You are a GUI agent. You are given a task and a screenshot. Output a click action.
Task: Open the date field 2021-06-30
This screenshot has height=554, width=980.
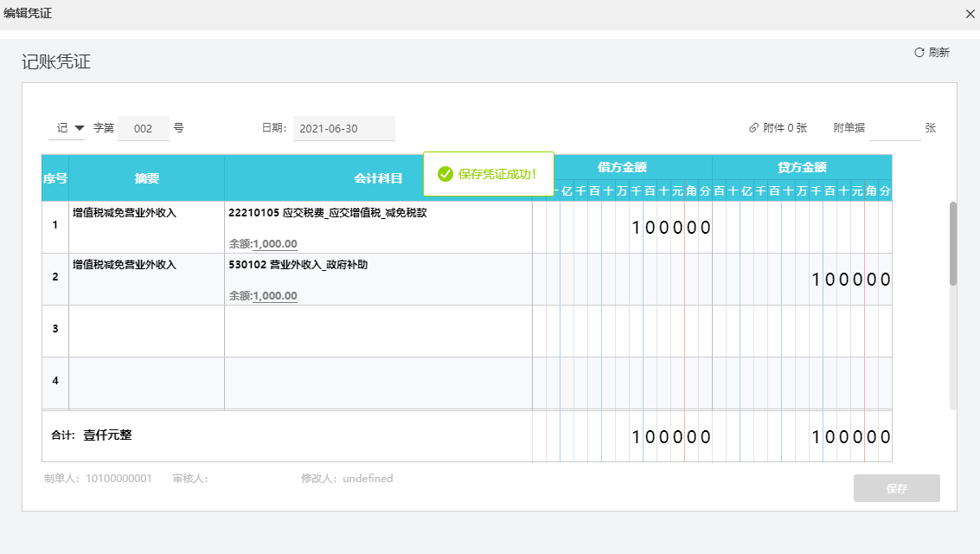343,128
